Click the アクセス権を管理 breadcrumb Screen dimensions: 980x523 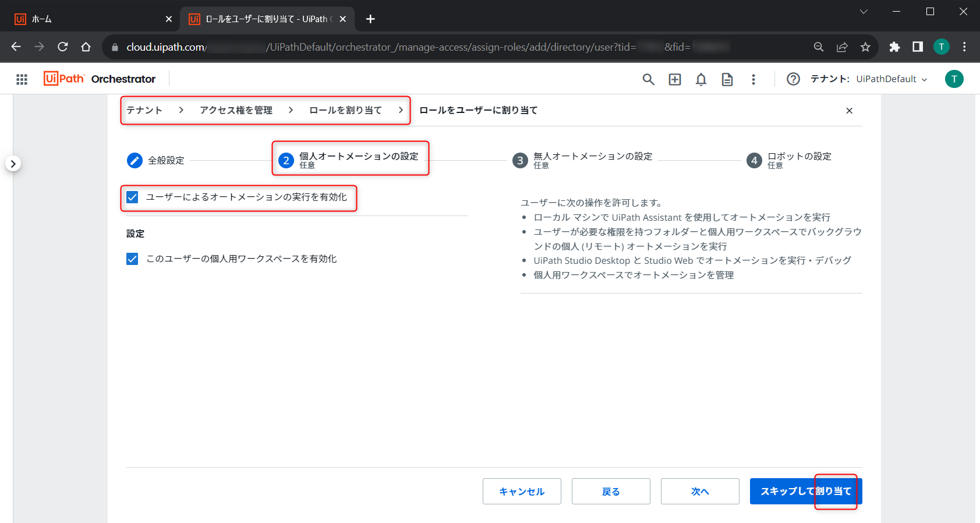click(x=236, y=110)
